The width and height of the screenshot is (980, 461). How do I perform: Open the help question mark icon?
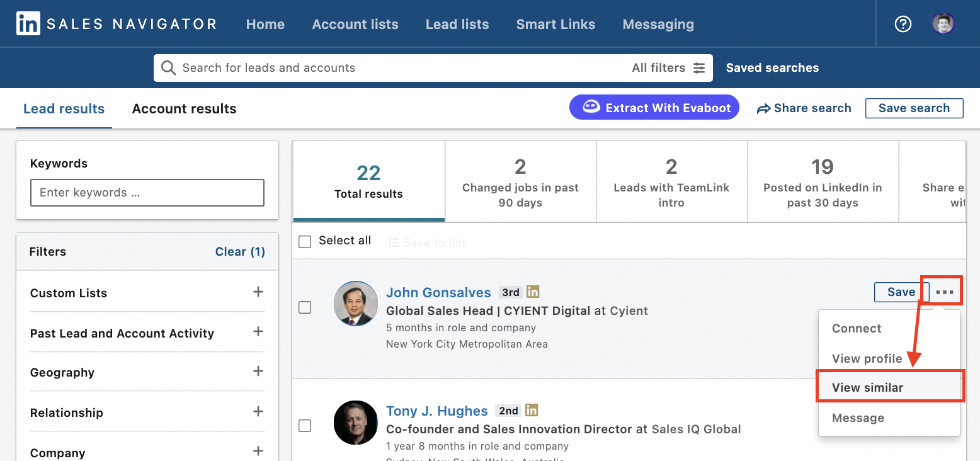(x=903, y=24)
